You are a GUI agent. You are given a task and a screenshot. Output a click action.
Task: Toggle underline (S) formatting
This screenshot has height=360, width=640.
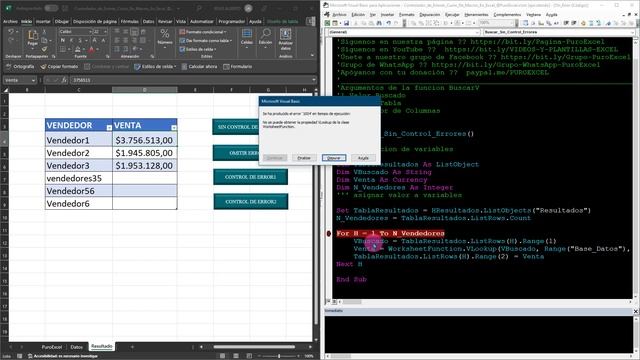[80, 40]
